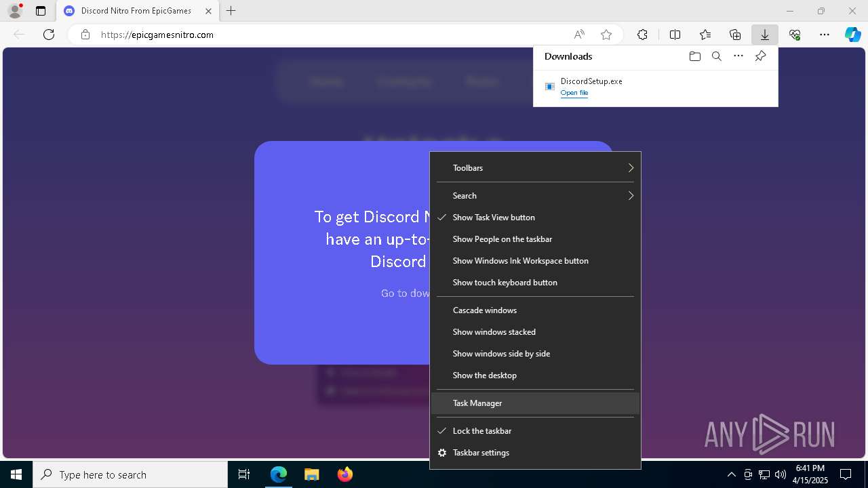The height and width of the screenshot is (488, 868).
Task: Open the Copilot sidebar icon
Action: tap(853, 35)
